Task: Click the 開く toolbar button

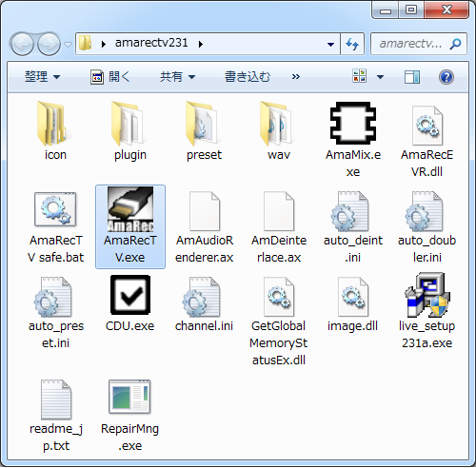Action: click(x=110, y=77)
